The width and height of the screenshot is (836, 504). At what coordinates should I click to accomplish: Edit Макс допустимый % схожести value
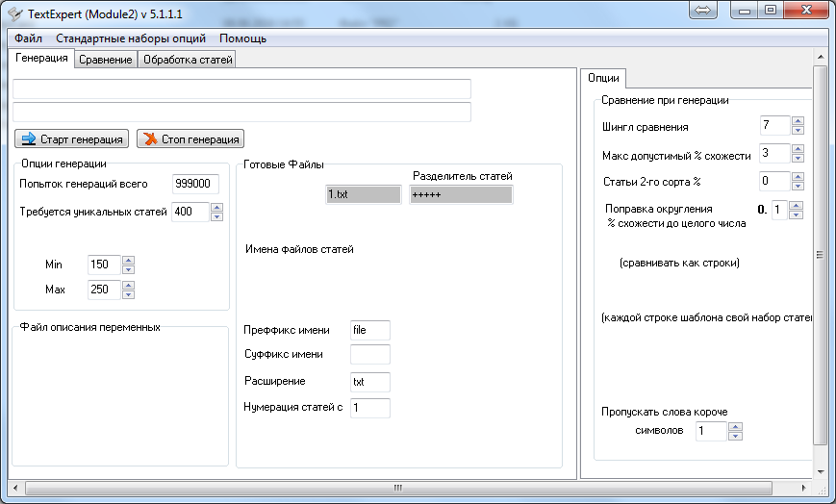774,153
